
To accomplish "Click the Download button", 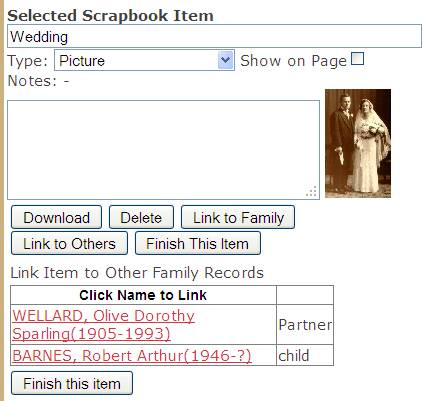I will pos(56,217).
